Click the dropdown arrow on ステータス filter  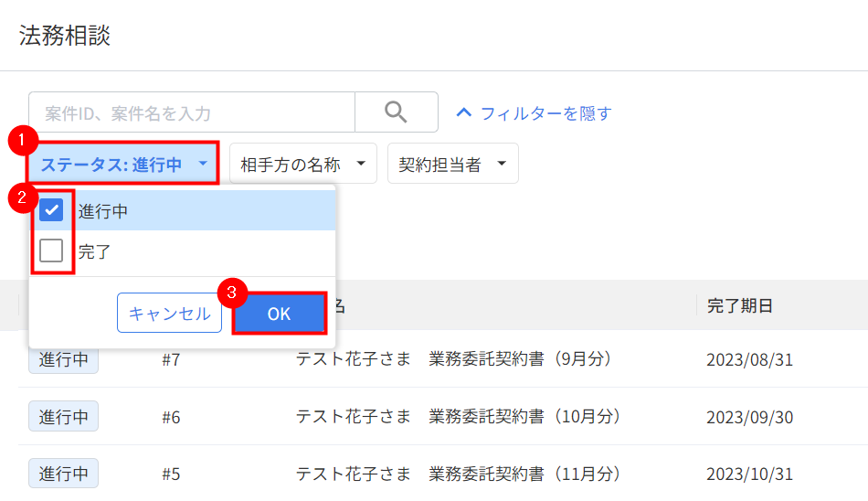tap(203, 164)
